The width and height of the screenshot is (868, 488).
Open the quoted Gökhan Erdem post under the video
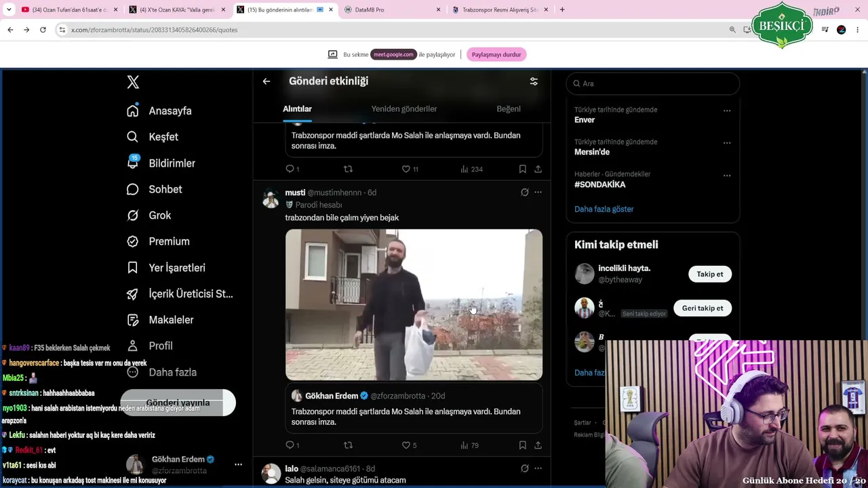click(414, 409)
